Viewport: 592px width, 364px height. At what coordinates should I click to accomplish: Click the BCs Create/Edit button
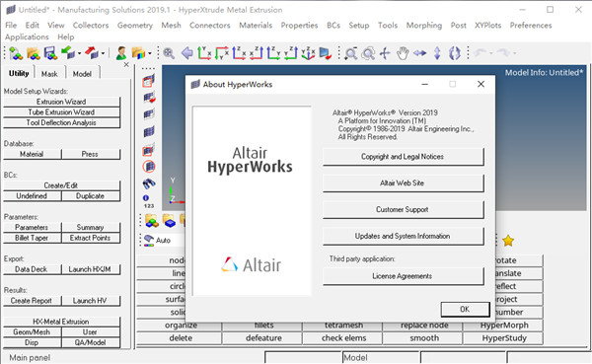[61, 185]
